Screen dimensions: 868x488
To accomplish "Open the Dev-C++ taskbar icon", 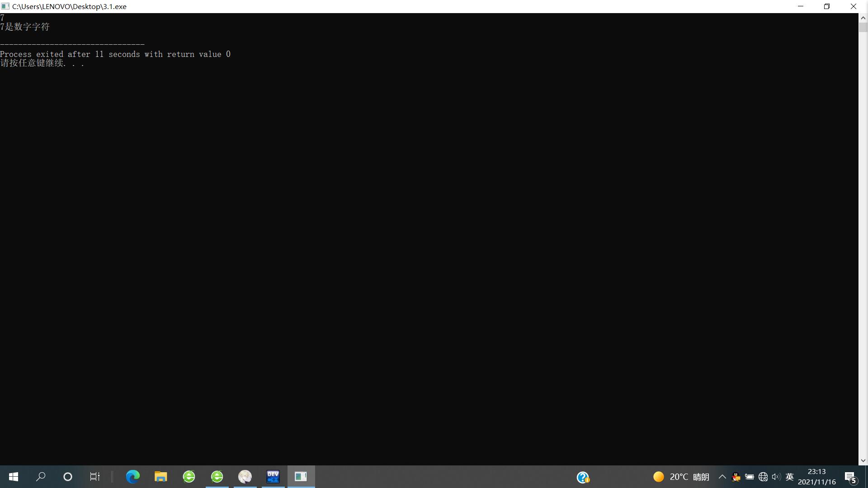I will pos(273,477).
